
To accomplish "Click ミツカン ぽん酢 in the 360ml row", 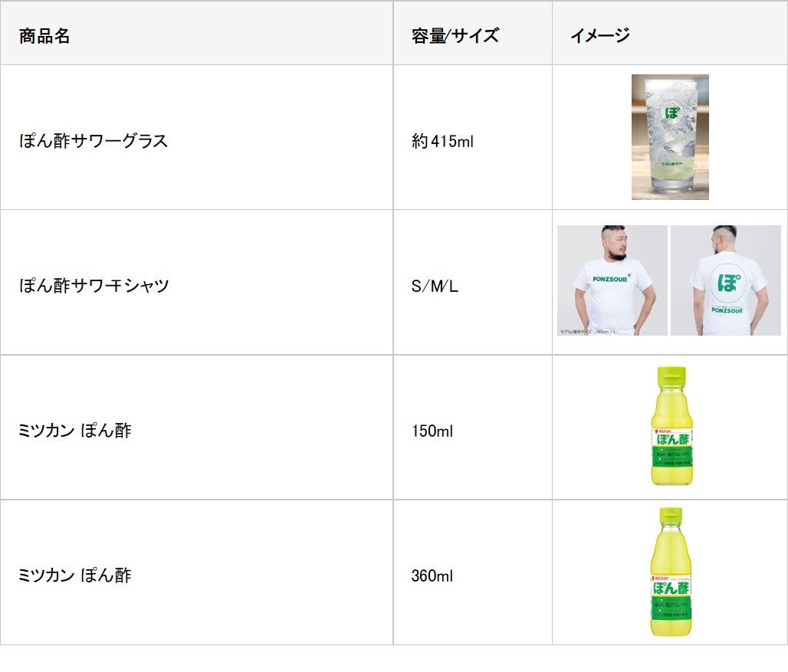I will point(74,575).
